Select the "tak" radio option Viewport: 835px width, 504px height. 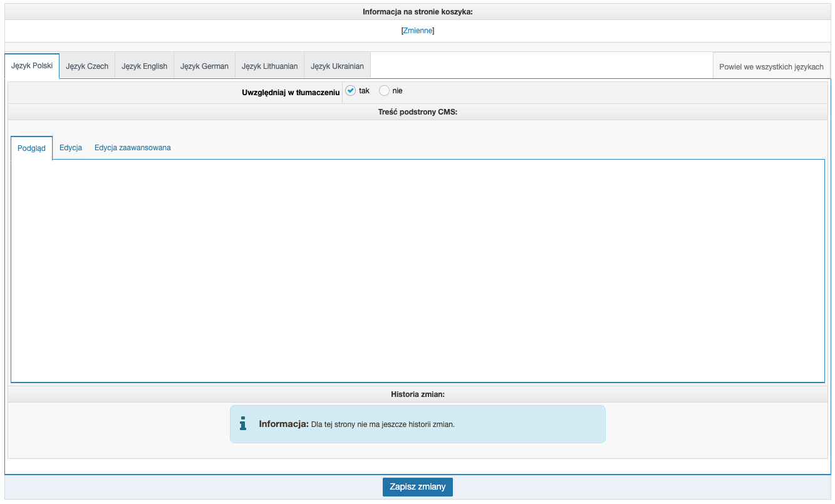pyautogui.click(x=351, y=91)
